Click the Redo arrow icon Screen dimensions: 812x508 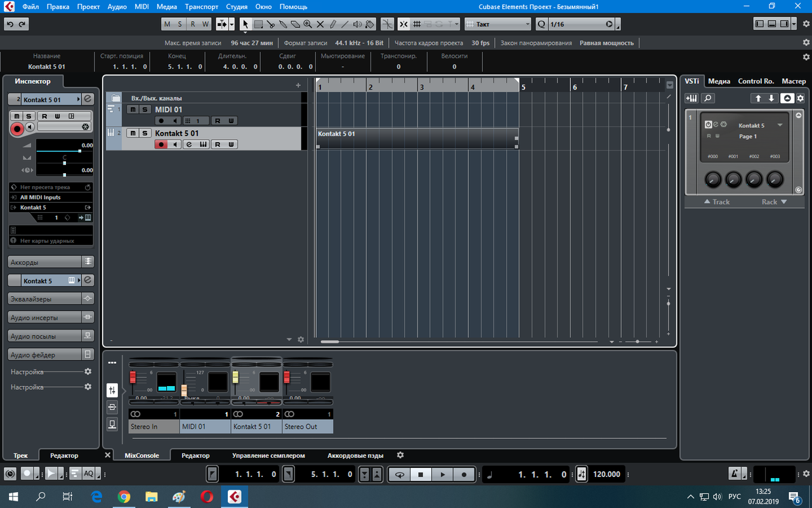click(x=22, y=24)
